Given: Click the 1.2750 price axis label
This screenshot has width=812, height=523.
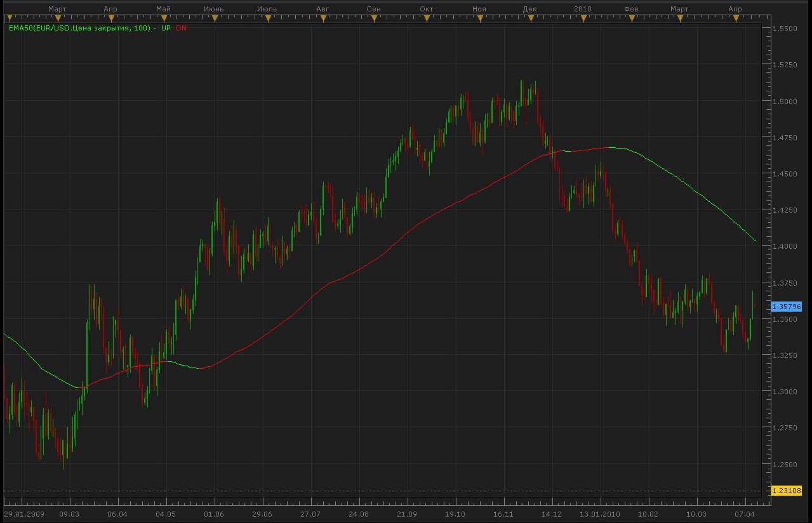Looking at the screenshot, I should click(x=785, y=428).
